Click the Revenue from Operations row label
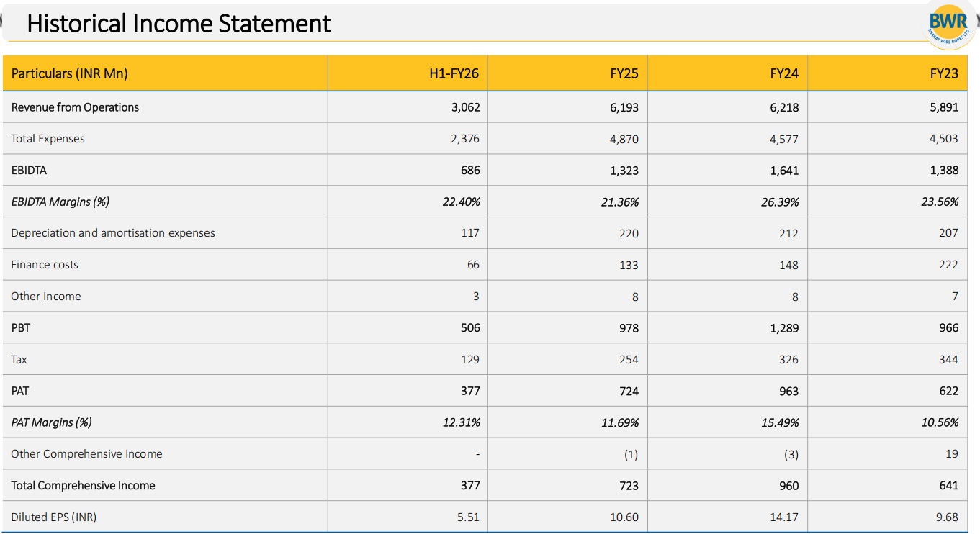This screenshot has width=980, height=534. pyautogui.click(x=75, y=107)
